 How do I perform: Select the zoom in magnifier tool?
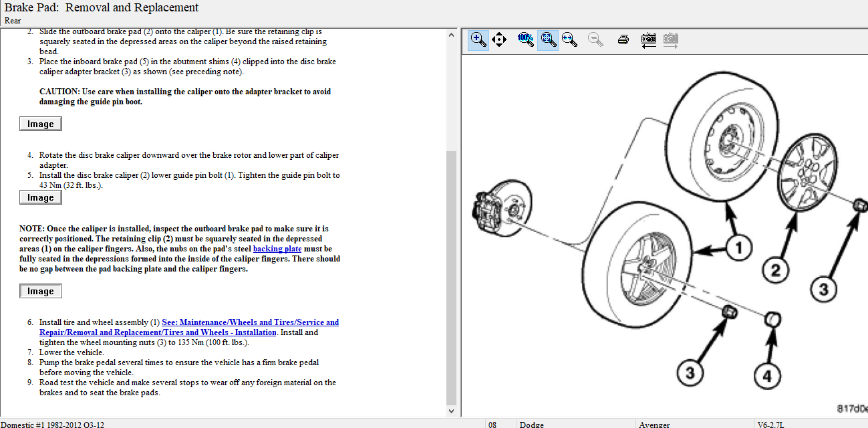tap(478, 39)
